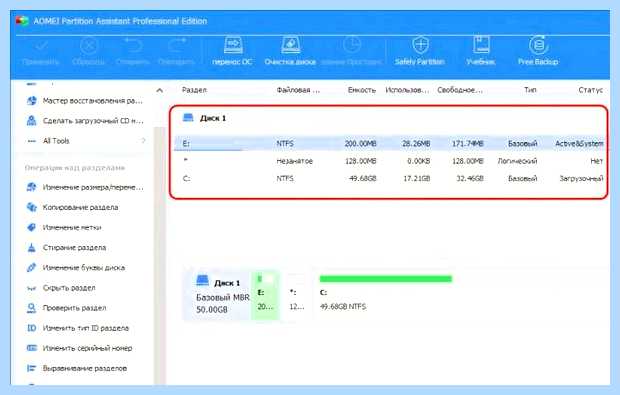The height and width of the screenshot is (395, 620).
Task: Open Изменить тип ID раздела
Action: coord(78,328)
